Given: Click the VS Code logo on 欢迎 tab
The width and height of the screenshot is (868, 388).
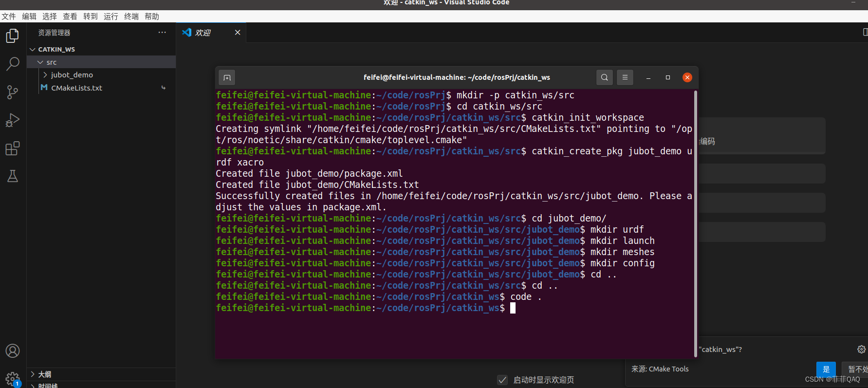Looking at the screenshot, I should click(187, 33).
